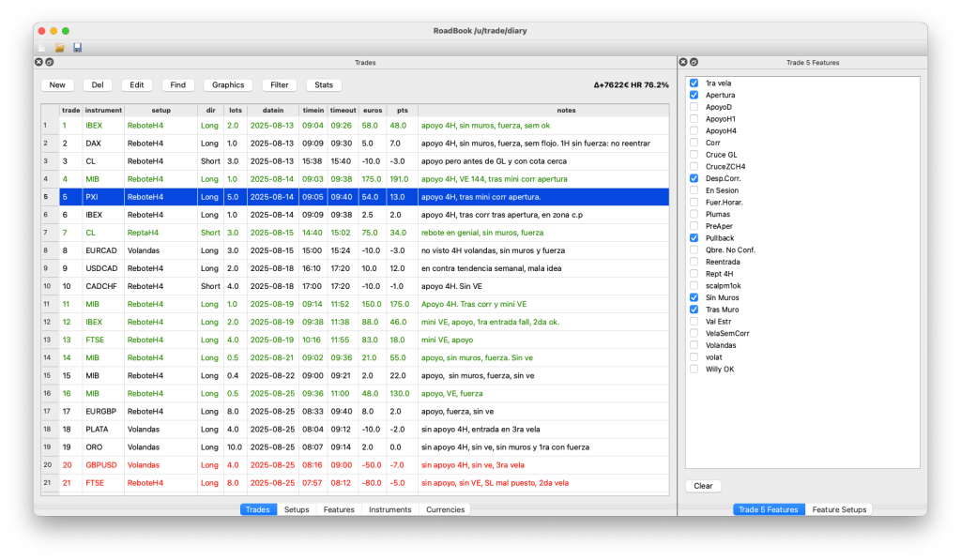961x560 pixels.
Task: Open the Instruments tab
Action: coord(389,509)
